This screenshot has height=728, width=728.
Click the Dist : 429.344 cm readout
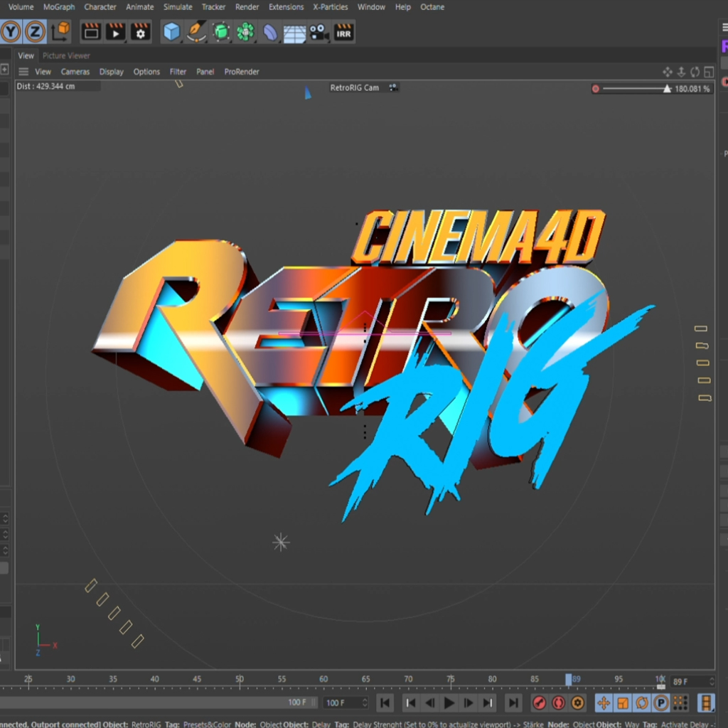(45, 86)
